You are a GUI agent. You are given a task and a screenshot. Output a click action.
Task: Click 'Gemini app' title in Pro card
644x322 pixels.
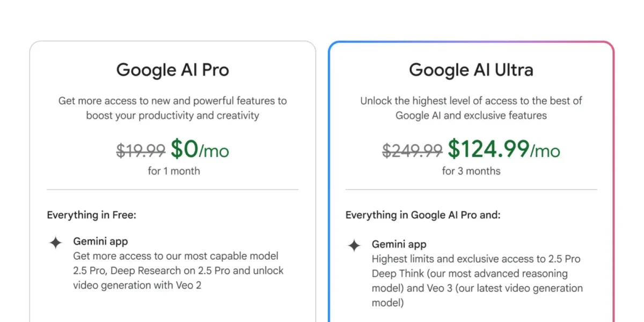click(100, 241)
